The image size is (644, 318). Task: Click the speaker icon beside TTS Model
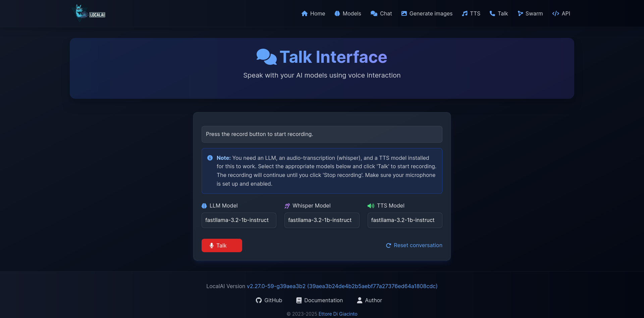tap(371, 206)
